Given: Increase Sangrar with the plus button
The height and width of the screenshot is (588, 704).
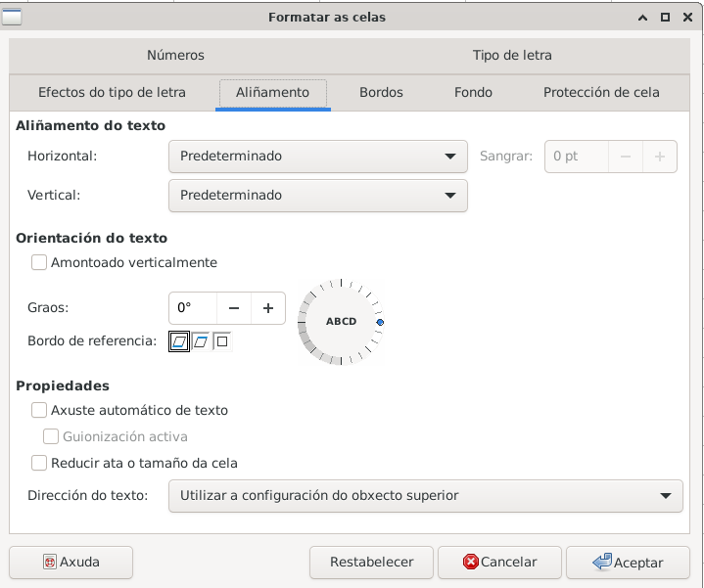Looking at the screenshot, I should pos(660,157).
